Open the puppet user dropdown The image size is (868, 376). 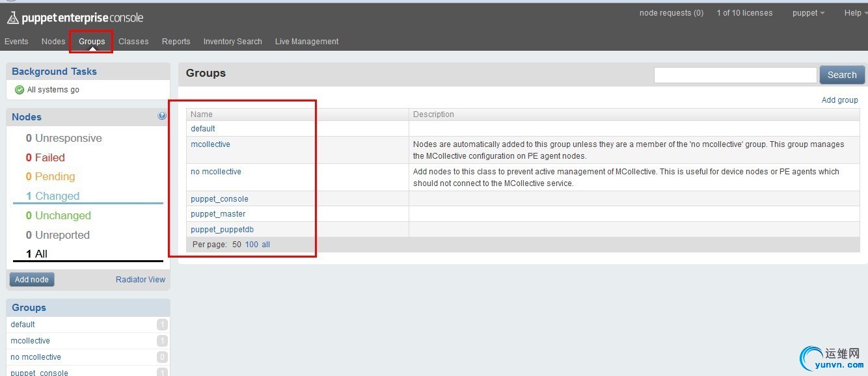[x=808, y=13]
